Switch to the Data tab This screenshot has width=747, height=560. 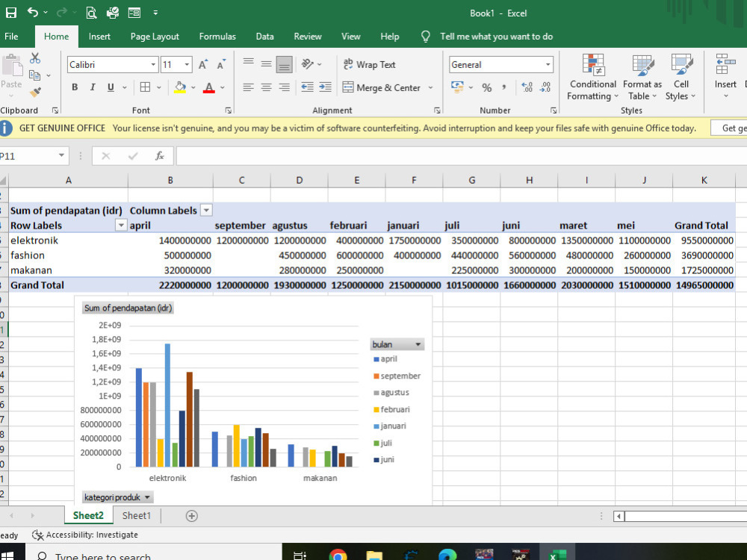[x=264, y=36]
